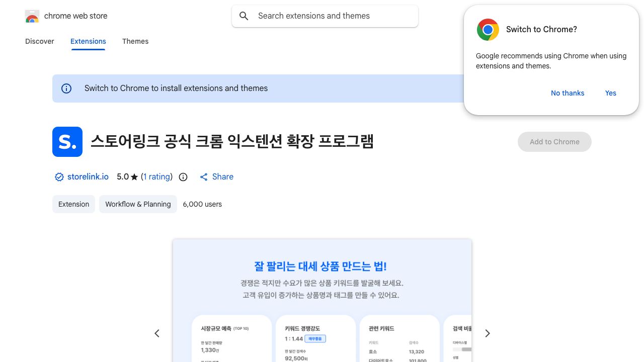Click the chrome web store title text
The width and height of the screenshot is (644, 362).
tap(76, 16)
